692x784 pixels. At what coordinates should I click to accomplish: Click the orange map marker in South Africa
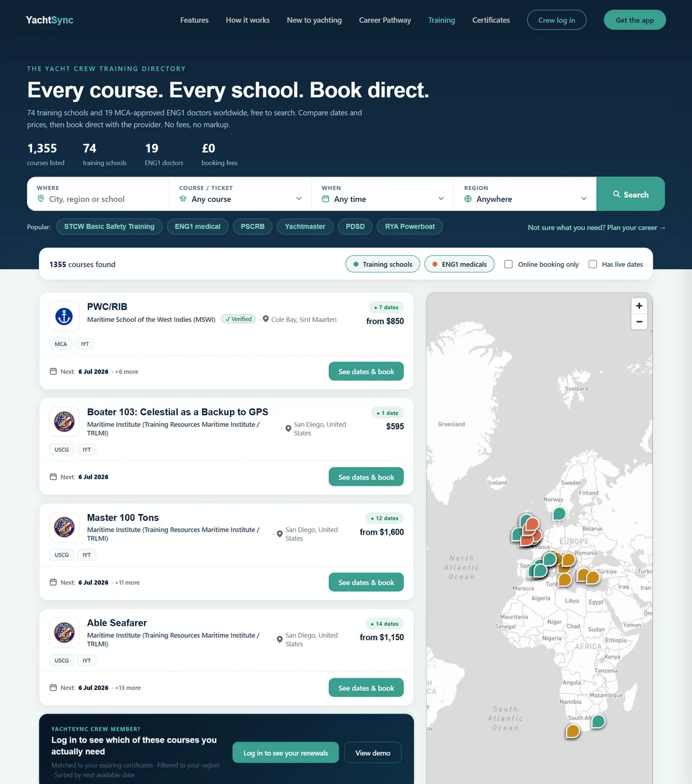[573, 731]
